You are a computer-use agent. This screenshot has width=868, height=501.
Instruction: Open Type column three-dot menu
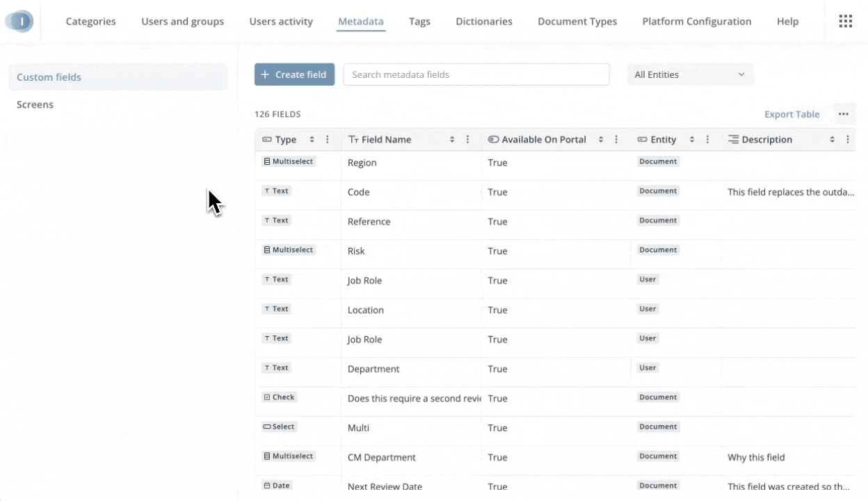coord(328,140)
